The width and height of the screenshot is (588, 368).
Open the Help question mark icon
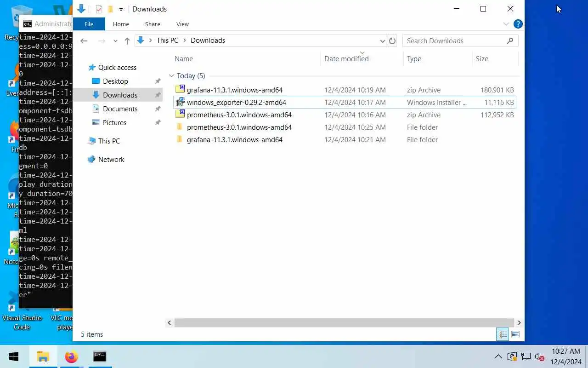[x=518, y=24]
